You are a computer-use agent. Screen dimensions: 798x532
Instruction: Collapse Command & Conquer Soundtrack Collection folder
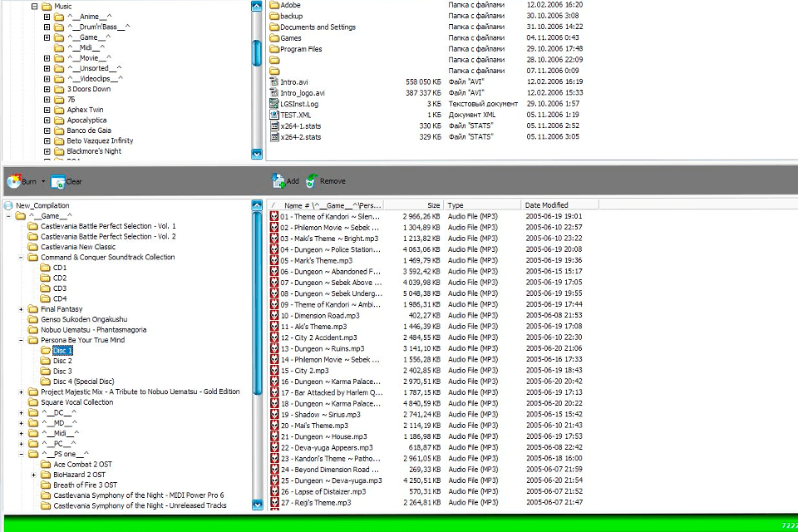(x=22, y=258)
